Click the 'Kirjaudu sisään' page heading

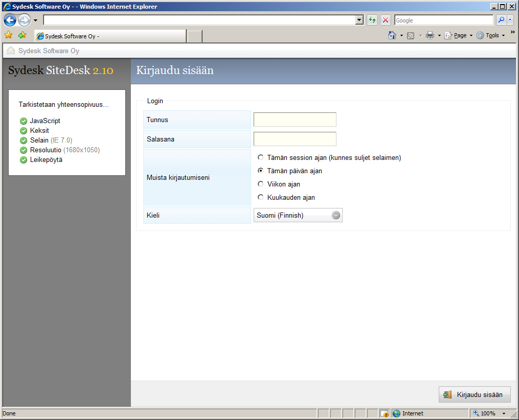(175, 70)
